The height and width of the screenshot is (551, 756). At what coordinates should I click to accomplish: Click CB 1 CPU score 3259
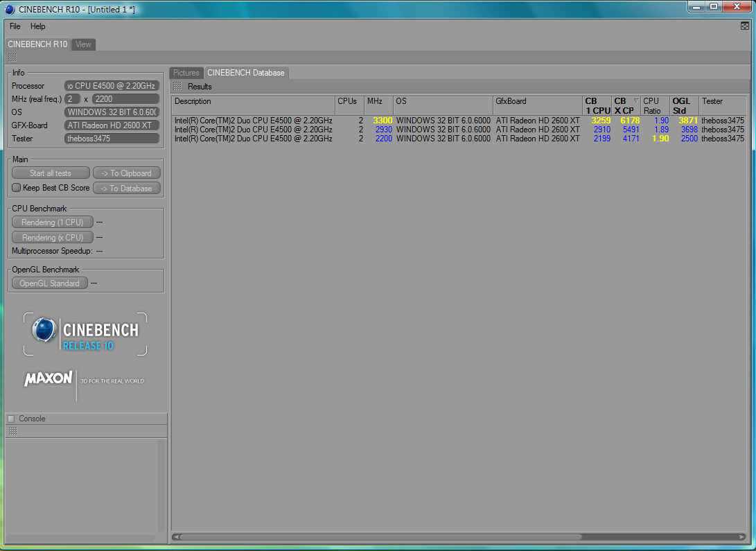[x=601, y=121]
